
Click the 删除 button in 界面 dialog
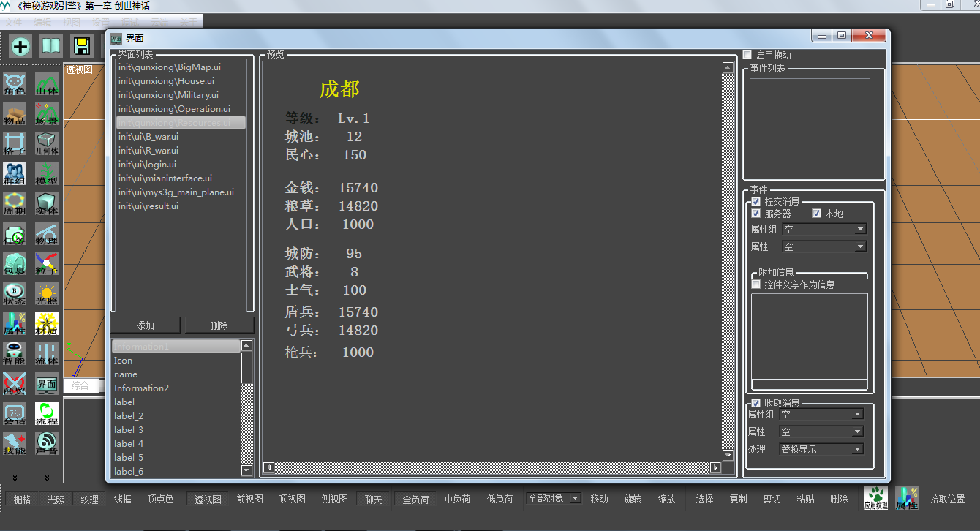click(x=219, y=325)
